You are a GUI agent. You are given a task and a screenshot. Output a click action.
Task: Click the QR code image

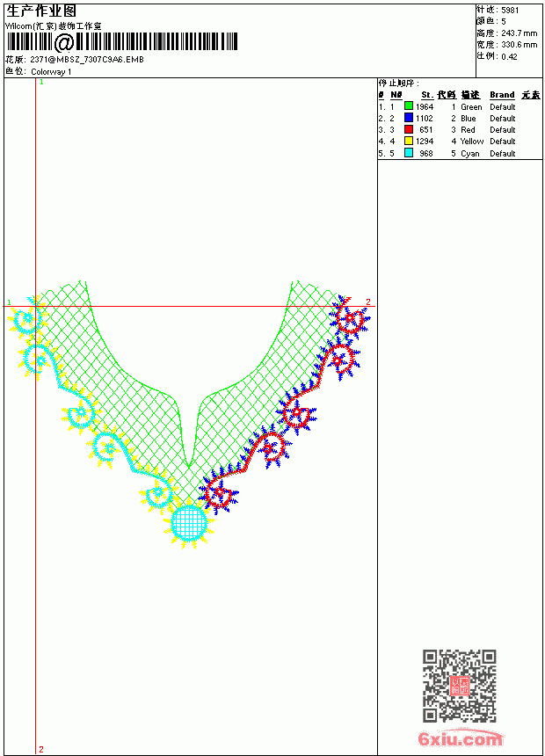pyautogui.click(x=460, y=686)
